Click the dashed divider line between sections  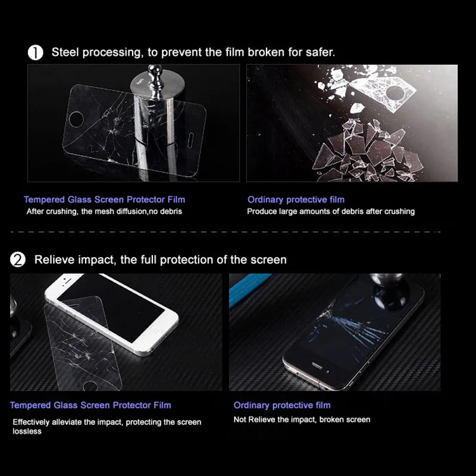[x=226, y=232]
